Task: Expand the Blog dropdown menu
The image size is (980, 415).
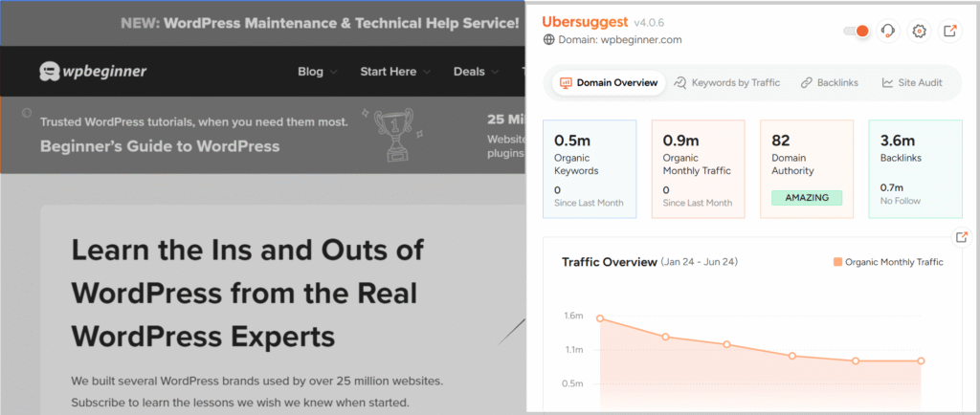Action: [317, 72]
